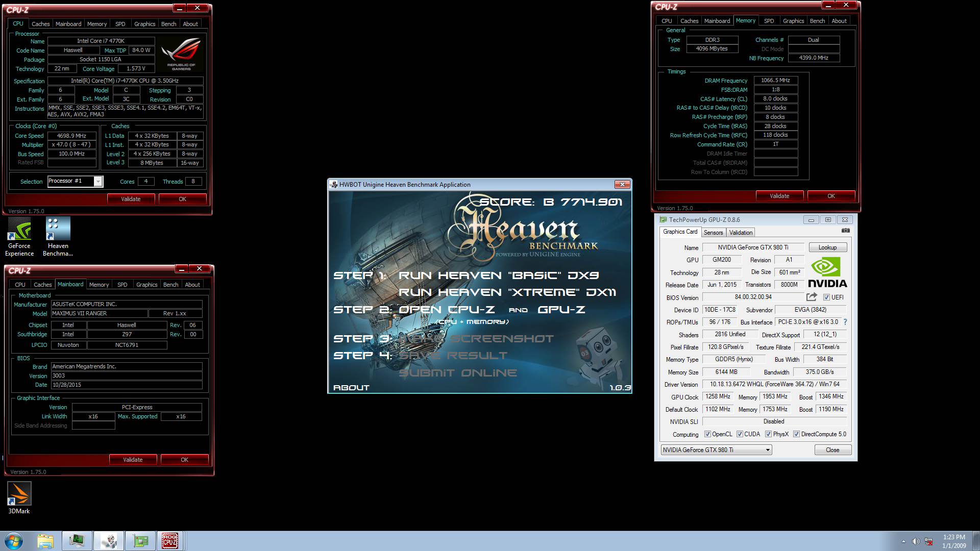Image resolution: width=980 pixels, height=551 pixels.
Task: Toggle the CUDA checkbox
Action: tap(740, 434)
